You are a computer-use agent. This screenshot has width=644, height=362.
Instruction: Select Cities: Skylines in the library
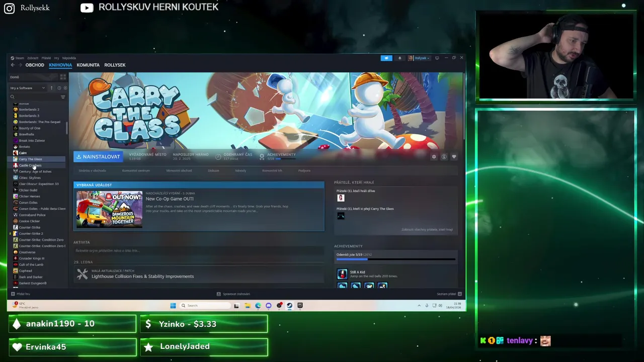coord(30,177)
